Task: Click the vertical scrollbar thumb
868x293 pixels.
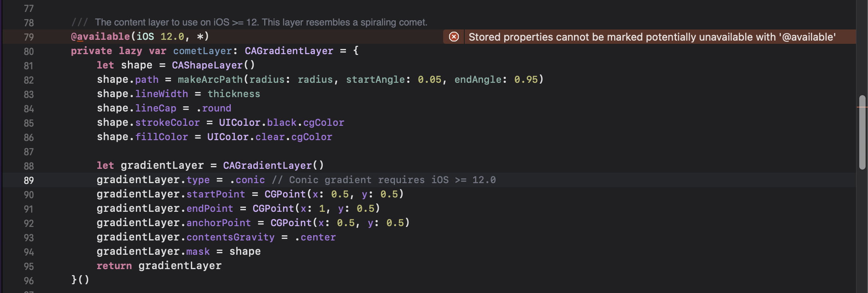Action: (862, 132)
